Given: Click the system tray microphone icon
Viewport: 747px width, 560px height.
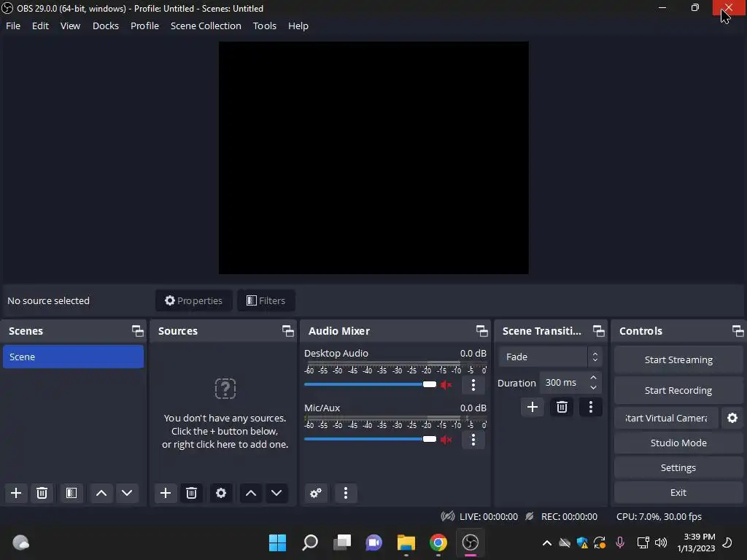Looking at the screenshot, I should (x=620, y=542).
